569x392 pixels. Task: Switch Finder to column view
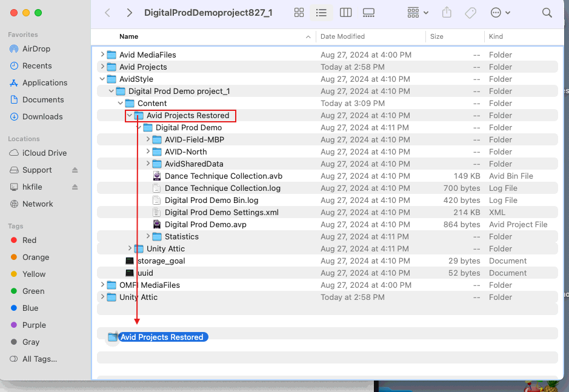click(x=345, y=13)
